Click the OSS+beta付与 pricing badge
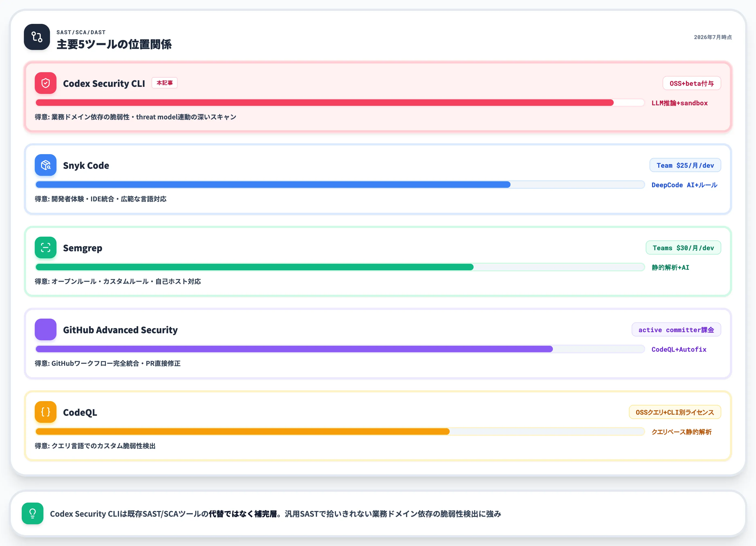The height and width of the screenshot is (546, 756). (x=692, y=83)
